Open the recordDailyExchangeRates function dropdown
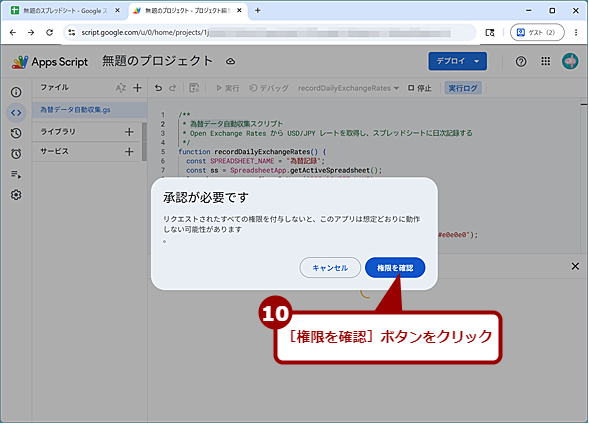 pyautogui.click(x=348, y=88)
